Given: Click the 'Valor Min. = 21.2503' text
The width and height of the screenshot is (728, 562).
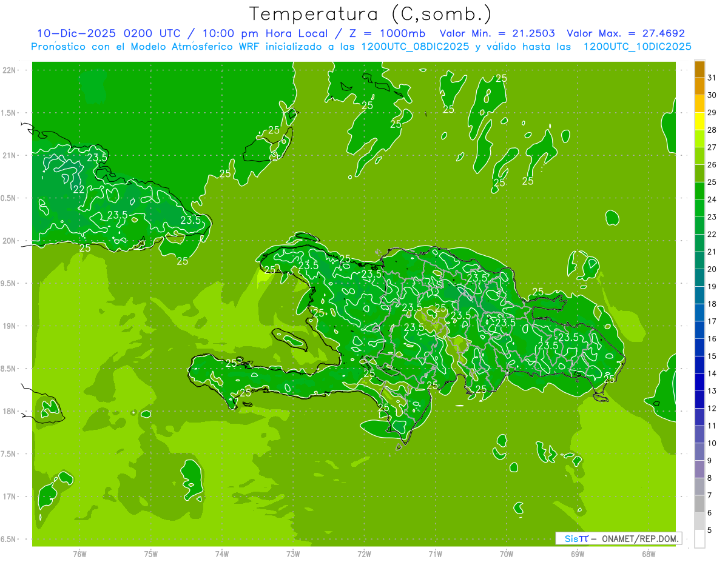Looking at the screenshot, I should coord(497,33).
